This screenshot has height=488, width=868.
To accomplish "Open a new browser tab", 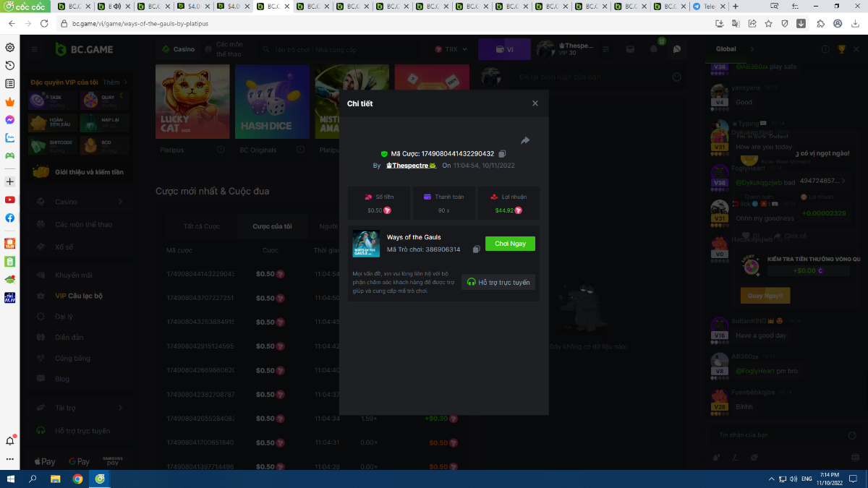I will [736, 7].
